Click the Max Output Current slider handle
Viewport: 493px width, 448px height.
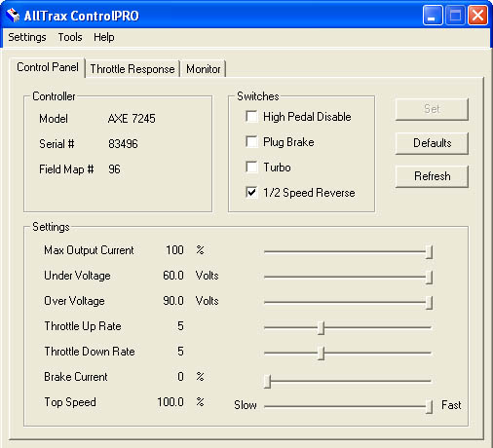tap(429, 252)
